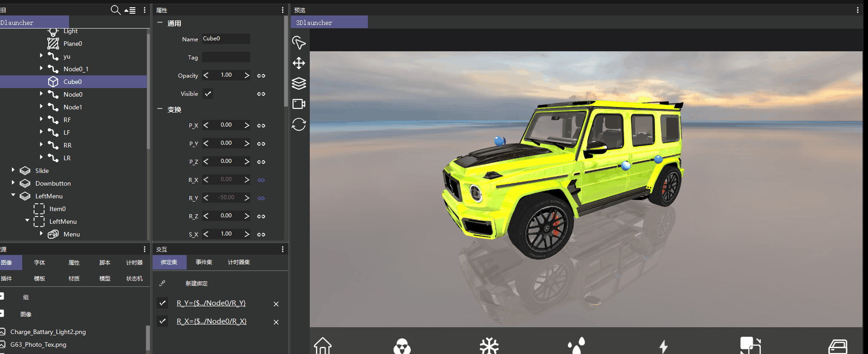Switch to the 计时器集 tab
The width and height of the screenshot is (868, 354).
point(239,262)
